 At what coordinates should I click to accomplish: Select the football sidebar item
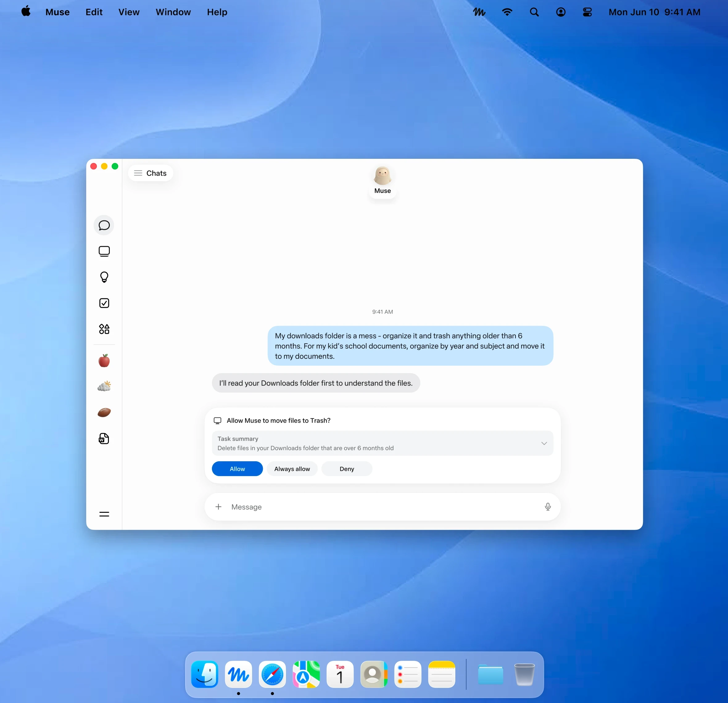click(104, 412)
